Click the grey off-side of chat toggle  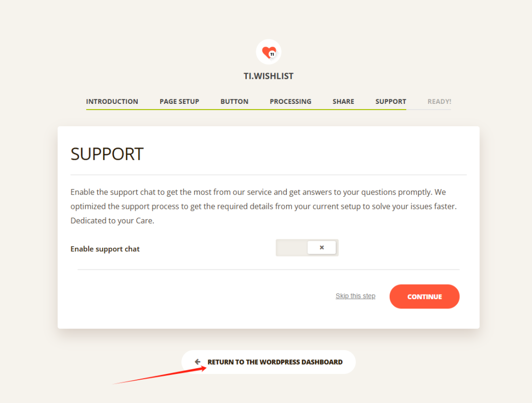coord(292,248)
